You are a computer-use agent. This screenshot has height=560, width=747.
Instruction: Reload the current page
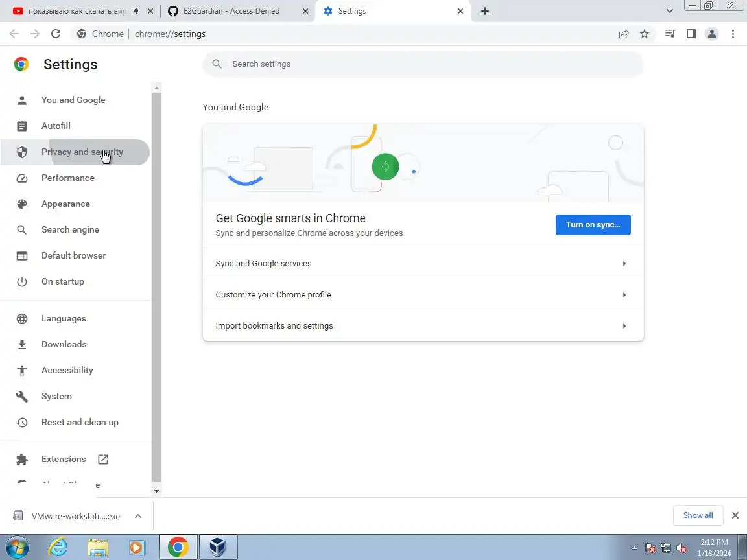click(x=56, y=34)
